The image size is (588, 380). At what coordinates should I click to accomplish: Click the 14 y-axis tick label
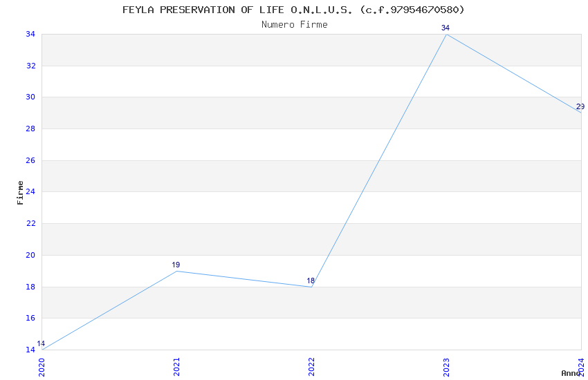(30, 350)
